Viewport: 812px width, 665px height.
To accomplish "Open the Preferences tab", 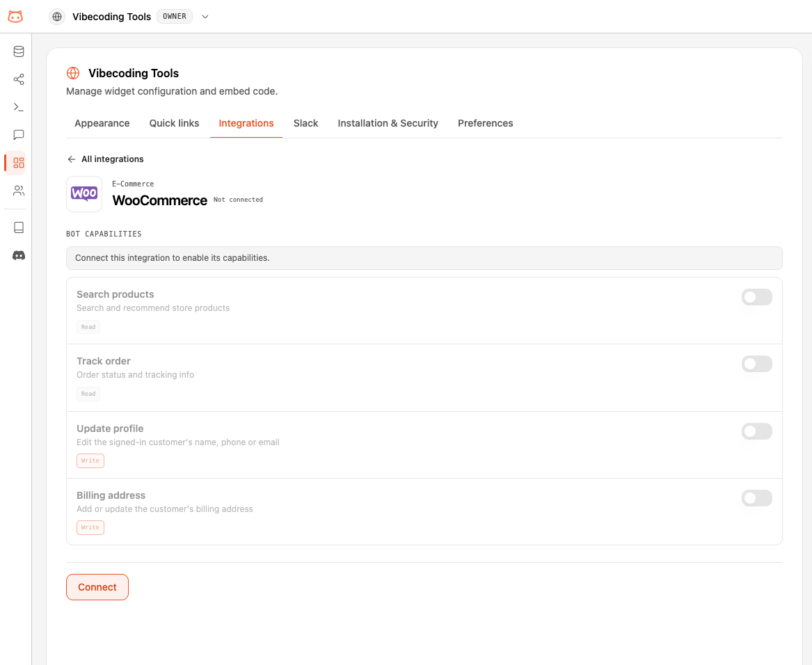I will click(485, 123).
